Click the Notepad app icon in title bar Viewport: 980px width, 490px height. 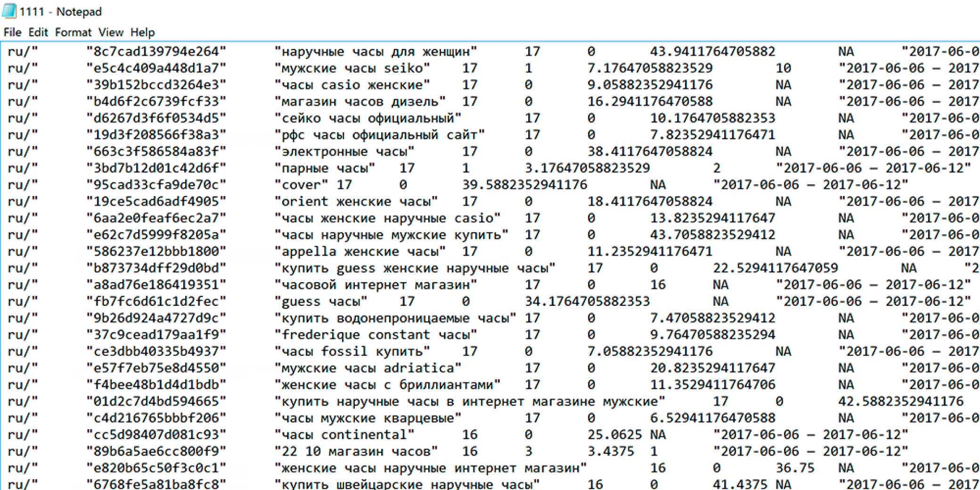9,11
